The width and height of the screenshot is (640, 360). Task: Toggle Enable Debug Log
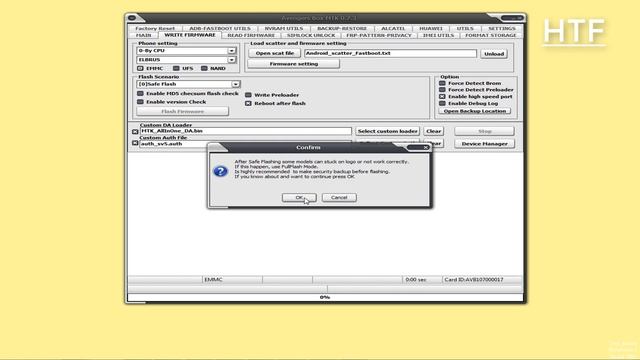tap(442, 103)
